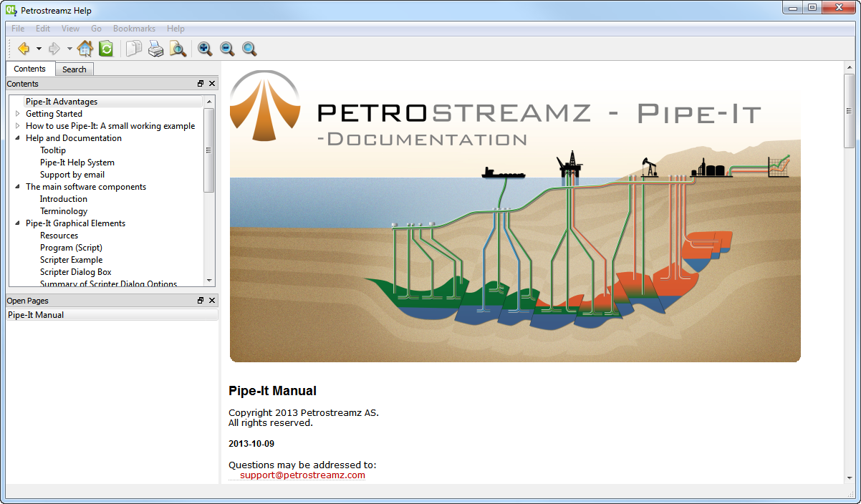Close the Open Pages panel
This screenshot has width=861, height=504.
212,301
